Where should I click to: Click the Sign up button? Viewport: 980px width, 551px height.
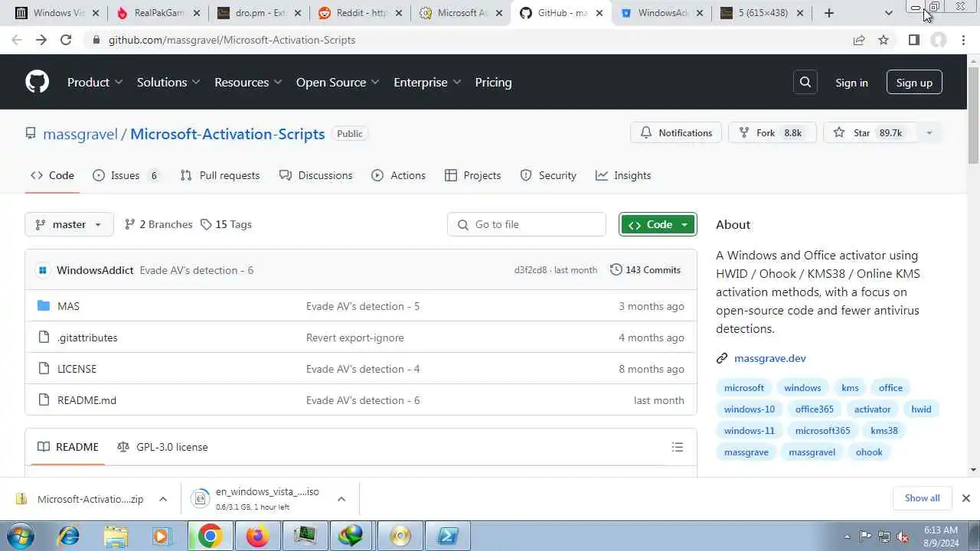pos(914,82)
